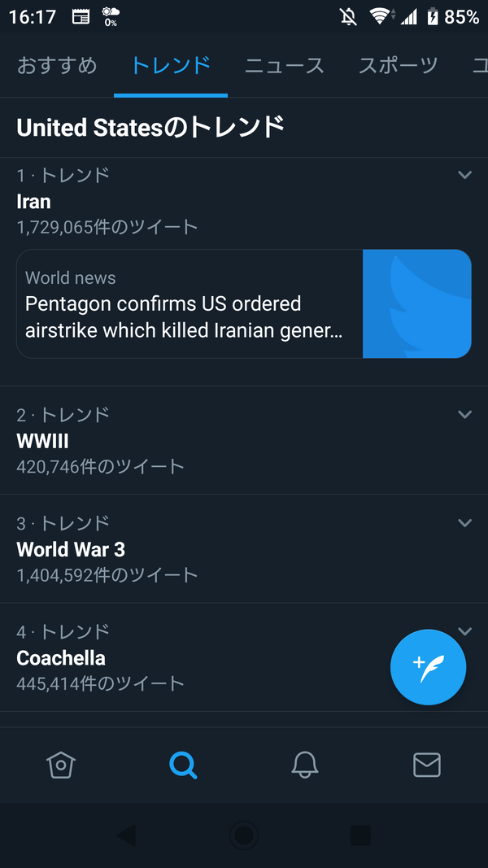Open chevron menu beside World War 3
This screenshot has height=868, width=488.
click(464, 523)
